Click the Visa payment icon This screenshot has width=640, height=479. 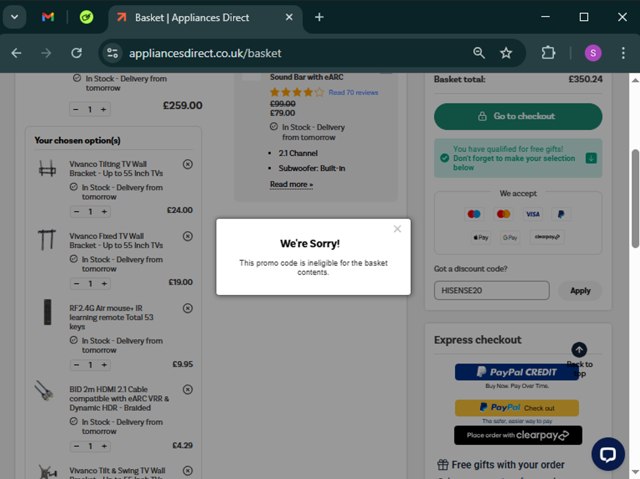click(x=533, y=214)
